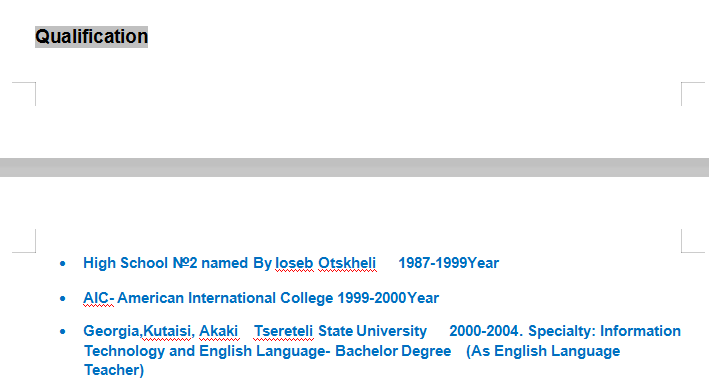This screenshot has height=380, width=709.
Task: Click on the text 1987-1999Year
Action: point(449,263)
